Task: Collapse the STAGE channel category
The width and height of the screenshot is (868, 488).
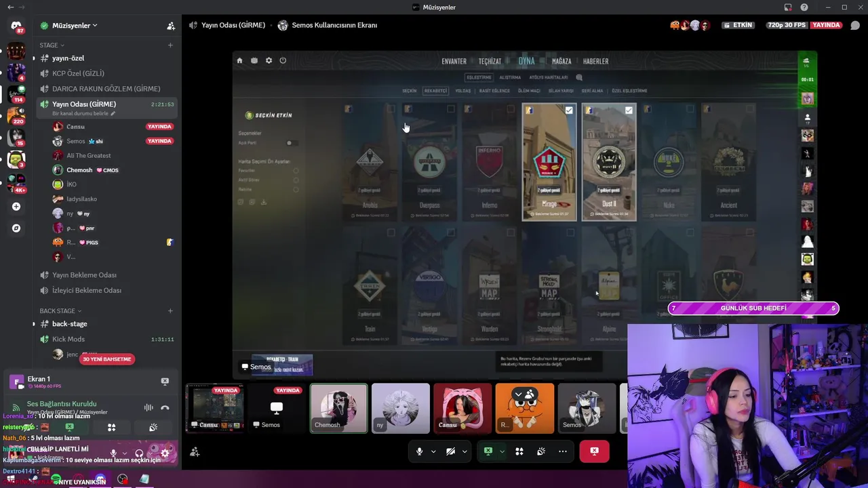Action: pyautogui.click(x=52, y=45)
